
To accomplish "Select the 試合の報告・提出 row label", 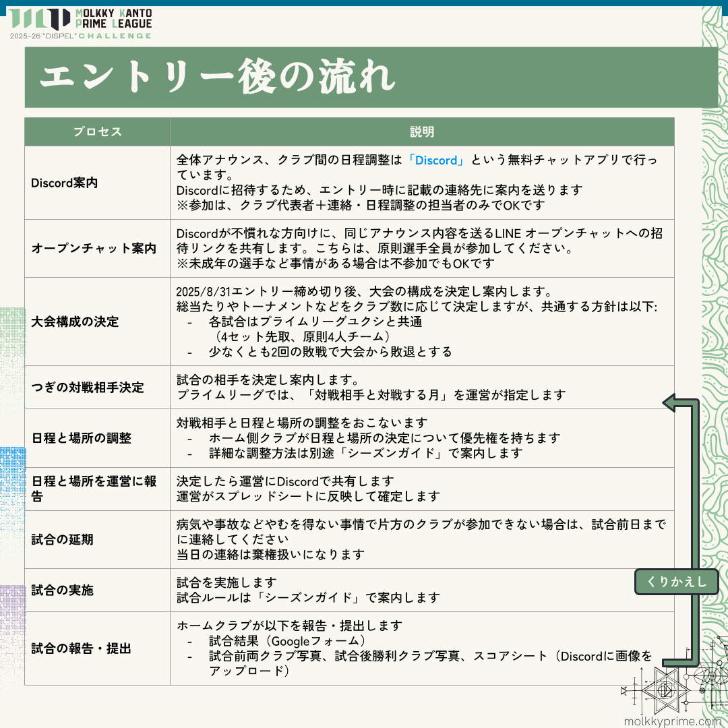I will click(82, 648).
